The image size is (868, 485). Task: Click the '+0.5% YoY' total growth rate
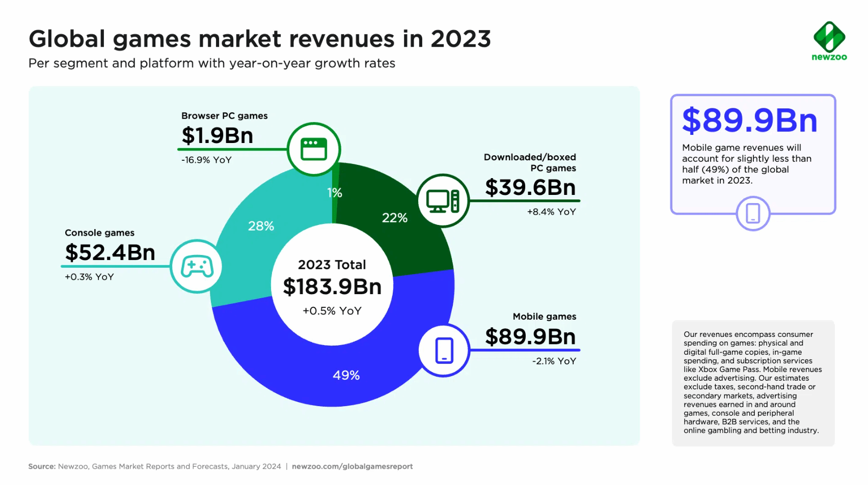(332, 311)
